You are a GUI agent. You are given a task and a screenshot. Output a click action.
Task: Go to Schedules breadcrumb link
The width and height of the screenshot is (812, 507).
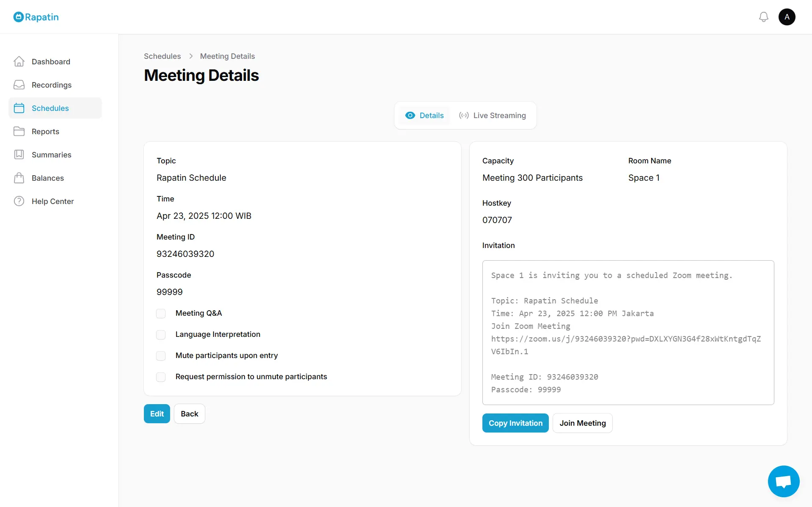pos(162,56)
